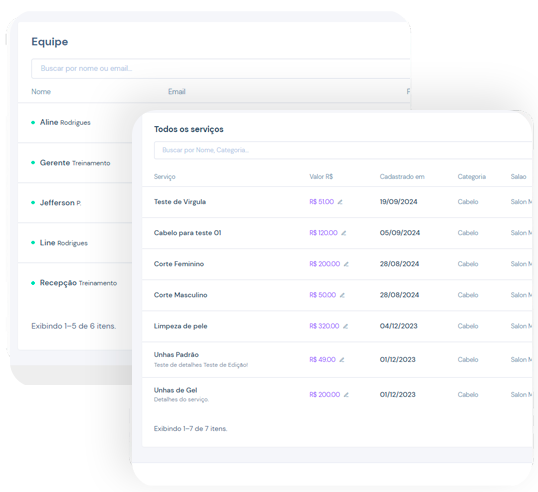This screenshot has height=492, width=538.
Task: Sort Equipe table by Nome header
Action: pos(41,92)
